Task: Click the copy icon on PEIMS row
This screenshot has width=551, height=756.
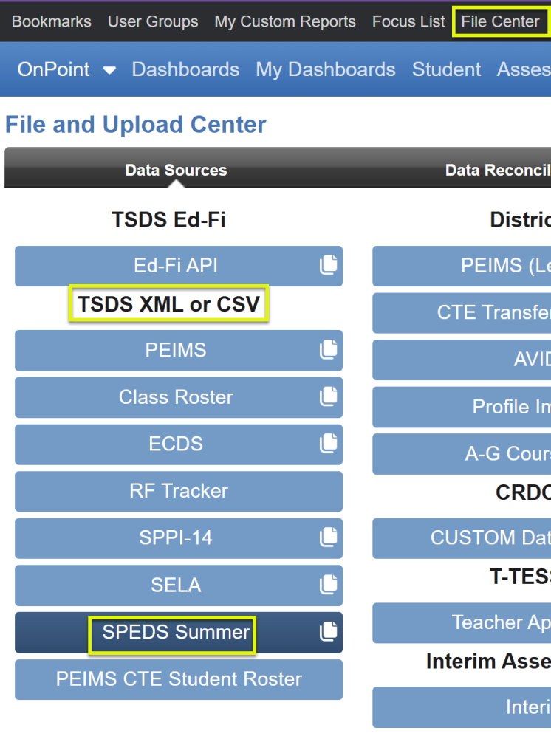Action: click(328, 350)
